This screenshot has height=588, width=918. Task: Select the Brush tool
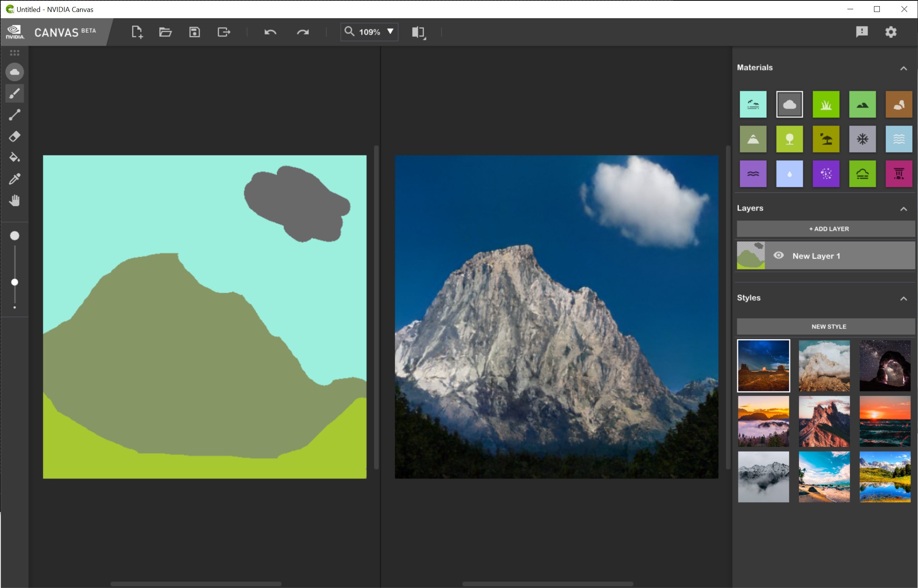15,94
